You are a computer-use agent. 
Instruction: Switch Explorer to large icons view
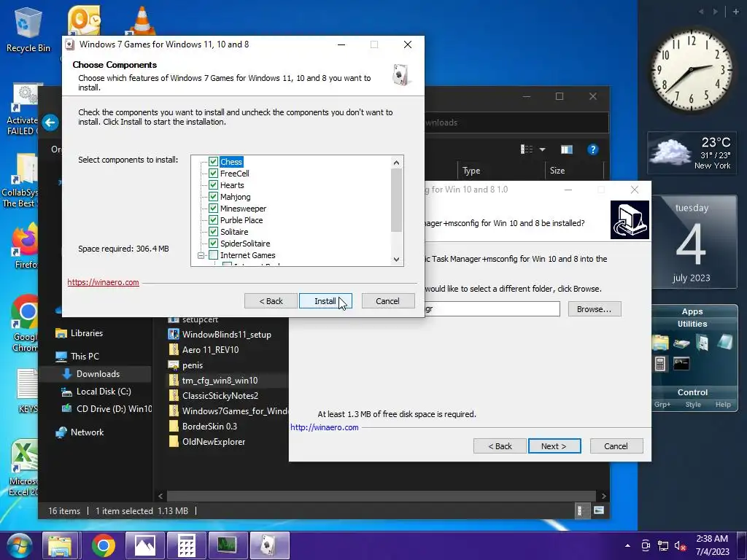point(599,510)
